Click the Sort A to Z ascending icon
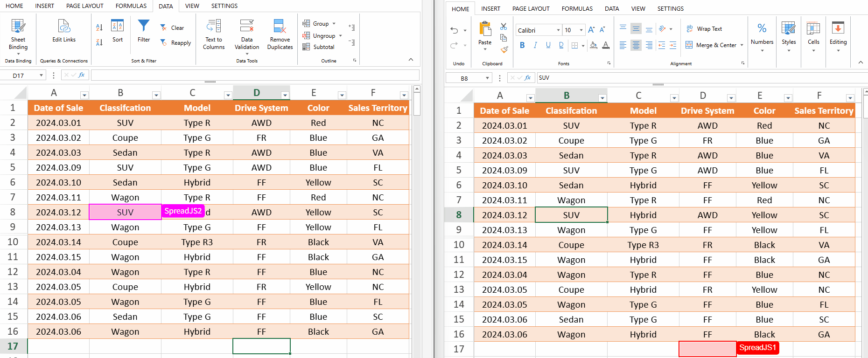The height and width of the screenshot is (358, 868). 99,28
